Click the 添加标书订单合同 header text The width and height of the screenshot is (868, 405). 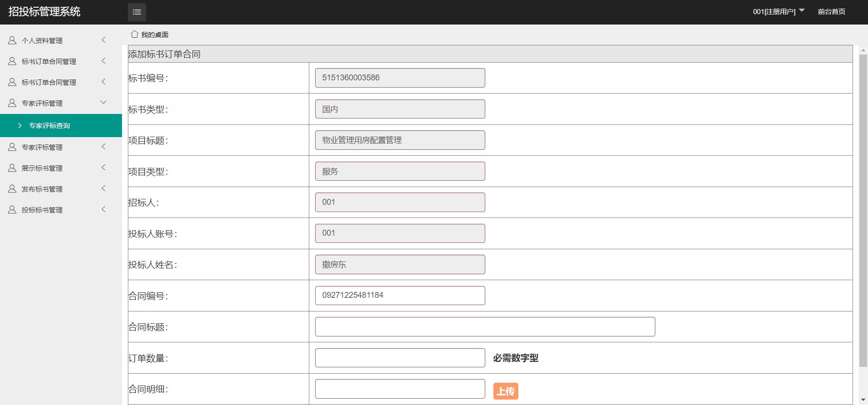click(x=164, y=54)
